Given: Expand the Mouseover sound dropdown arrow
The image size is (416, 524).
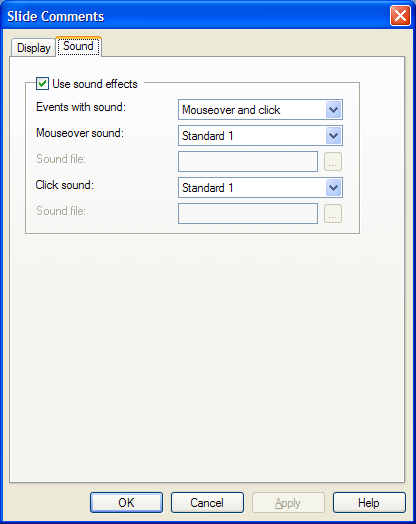Looking at the screenshot, I should pyautogui.click(x=333, y=136).
